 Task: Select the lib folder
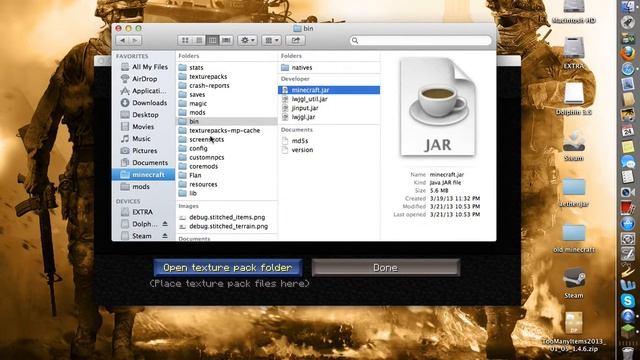(x=188, y=193)
